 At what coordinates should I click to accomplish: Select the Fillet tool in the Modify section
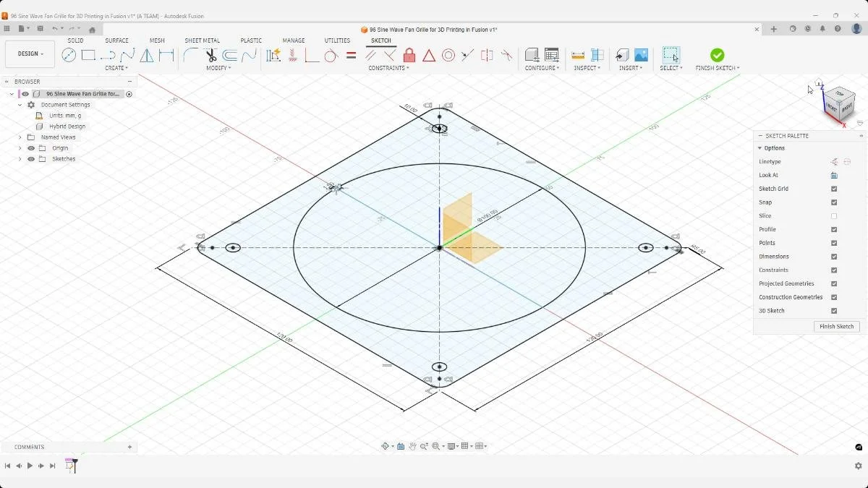click(190, 55)
